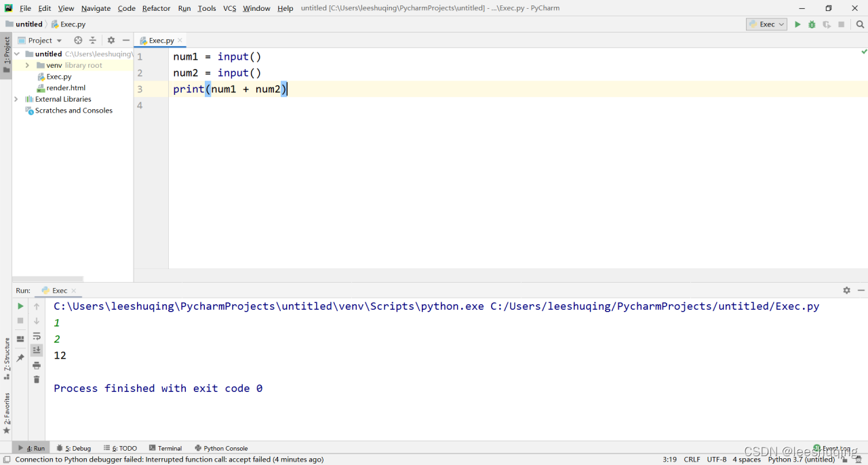Toggle tool window bars at status corner
The width and height of the screenshot is (868, 465).
(6, 460)
